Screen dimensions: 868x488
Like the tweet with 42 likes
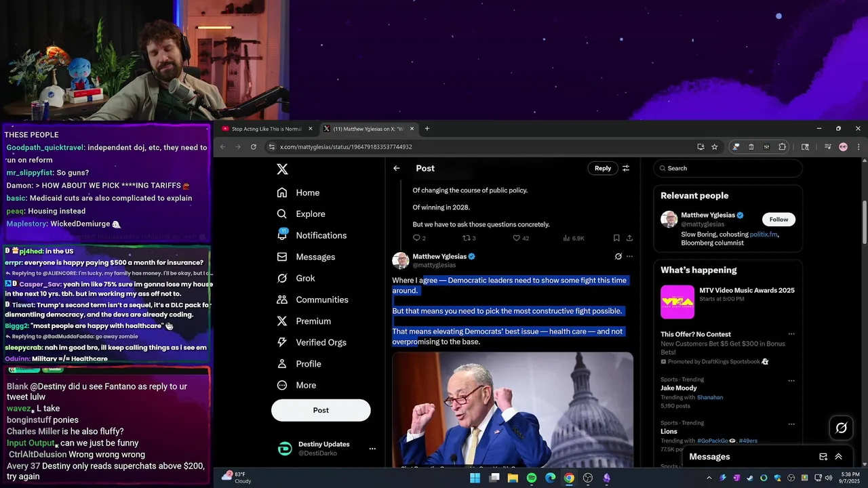(x=520, y=238)
